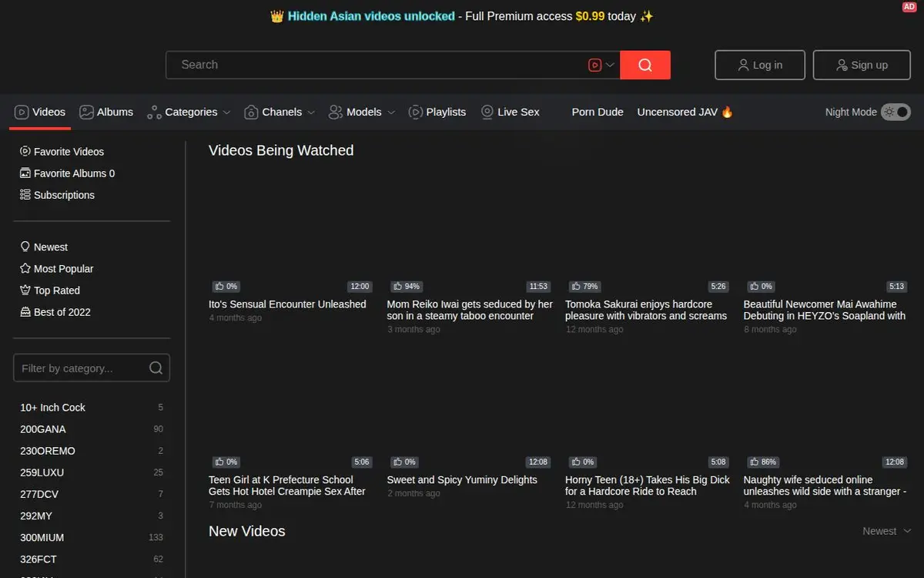This screenshot has width=924, height=578.
Task: Open the Videos tab
Action: click(x=41, y=112)
